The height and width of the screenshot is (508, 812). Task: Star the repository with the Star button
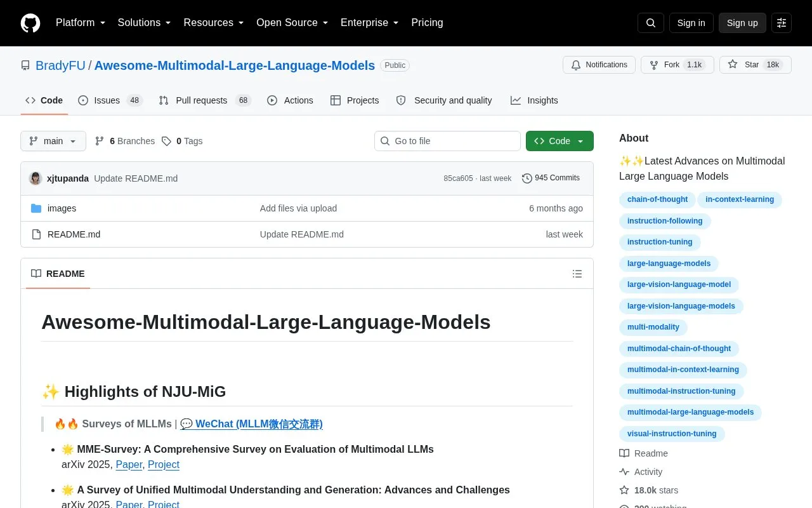[x=756, y=65]
